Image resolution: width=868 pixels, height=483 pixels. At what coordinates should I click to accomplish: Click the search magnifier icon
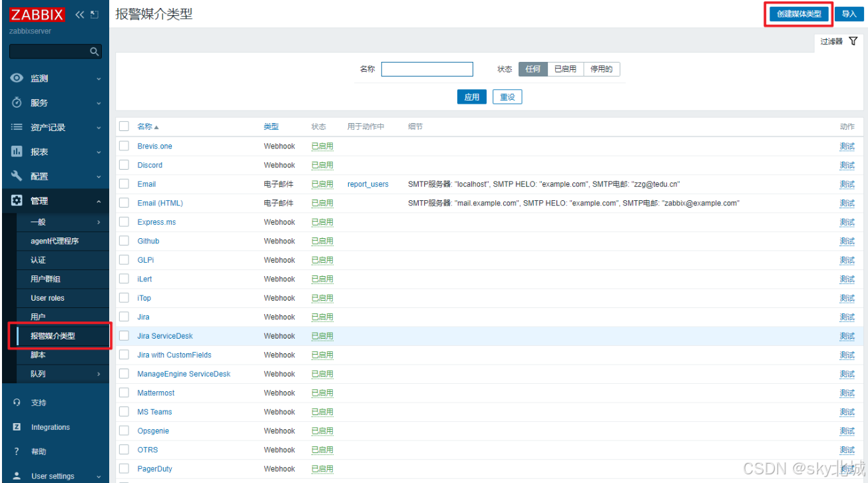pyautogui.click(x=95, y=51)
